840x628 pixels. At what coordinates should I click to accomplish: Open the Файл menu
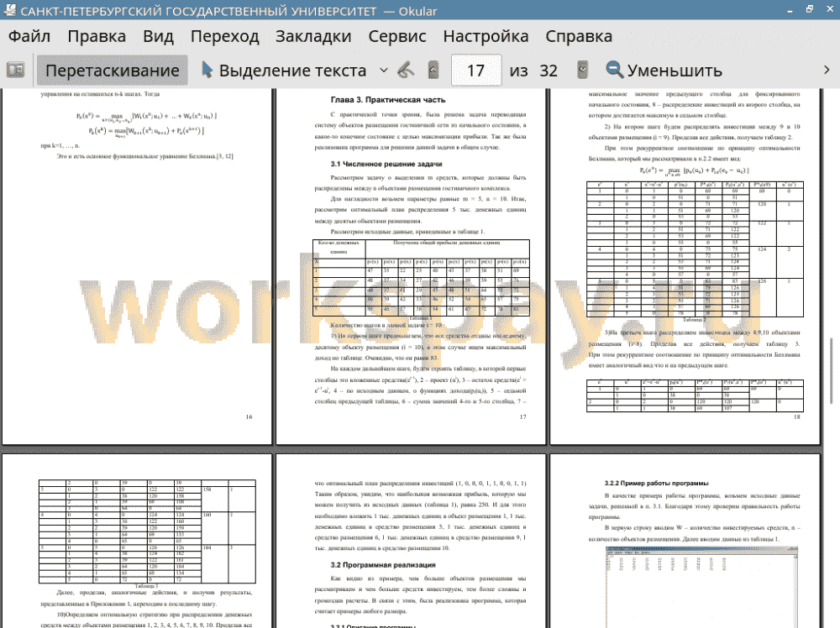(29, 36)
